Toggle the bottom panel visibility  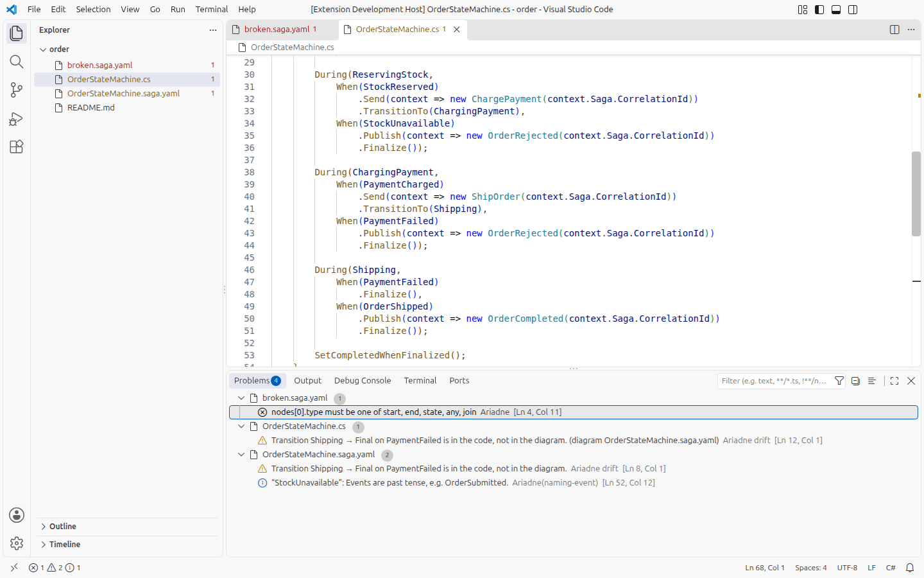pos(836,10)
